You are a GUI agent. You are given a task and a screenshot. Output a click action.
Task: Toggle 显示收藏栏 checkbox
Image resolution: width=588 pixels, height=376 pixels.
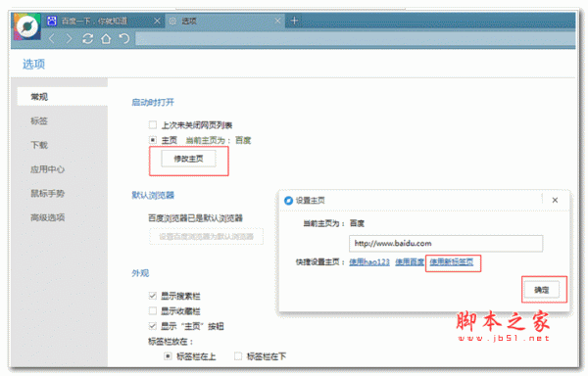point(153,310)
